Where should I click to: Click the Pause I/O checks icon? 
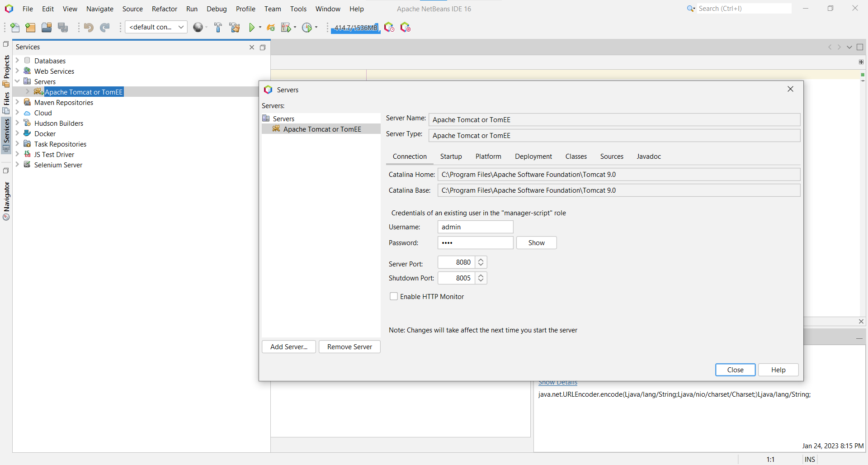(x=406, y=28)
